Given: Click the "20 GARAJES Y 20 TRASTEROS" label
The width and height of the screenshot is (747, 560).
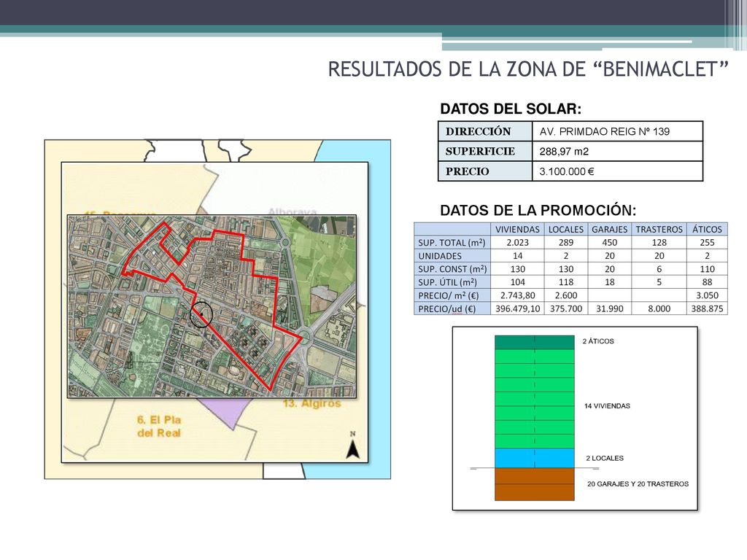Looking at the screenshot, I should [x=638, y=484].
